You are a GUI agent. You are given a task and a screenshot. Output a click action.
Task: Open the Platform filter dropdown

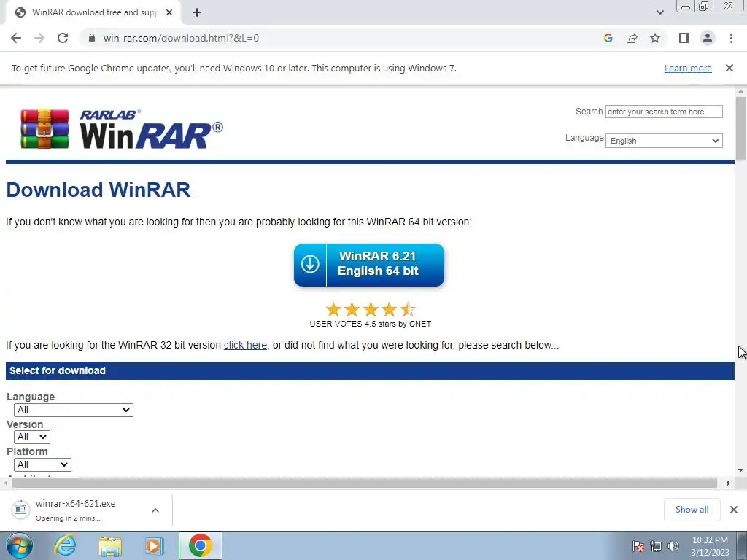(42, 464)
